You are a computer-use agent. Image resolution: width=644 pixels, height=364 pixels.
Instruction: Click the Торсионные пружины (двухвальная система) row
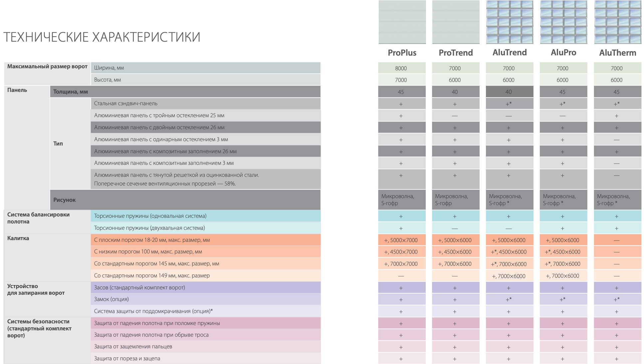149,228
